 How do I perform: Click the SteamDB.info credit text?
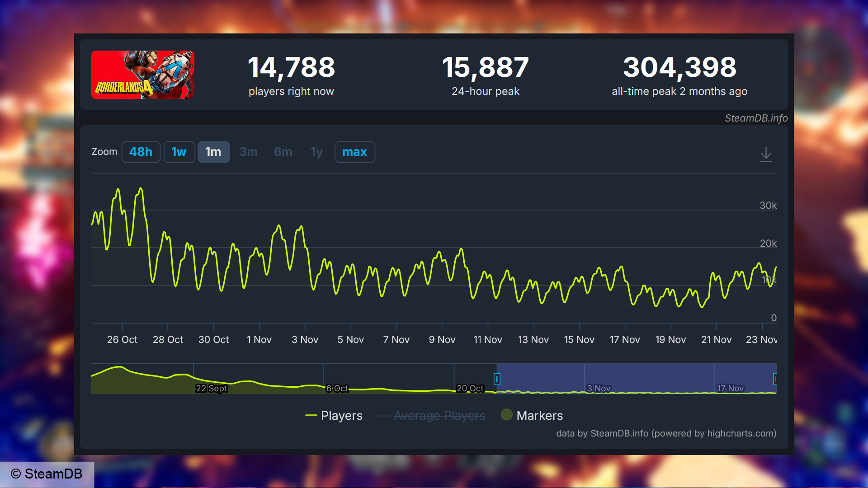756,118
